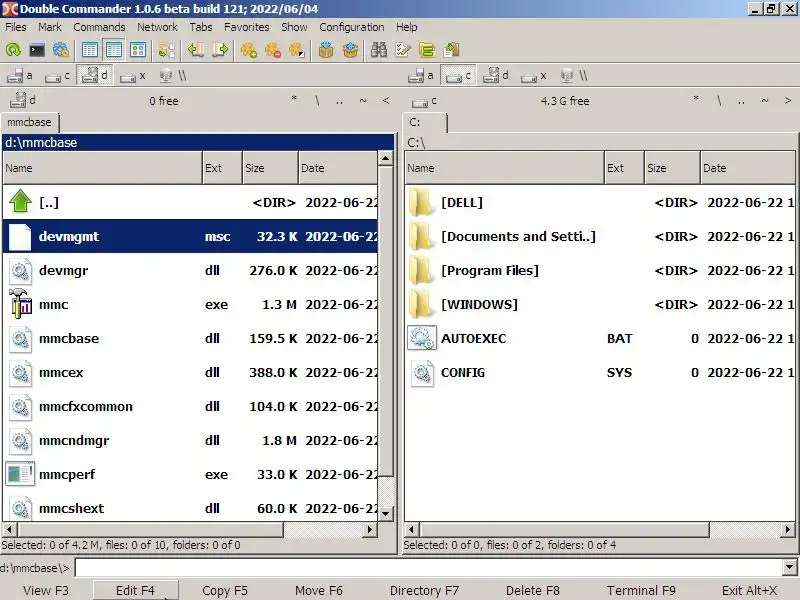Open Multi-Rename tool icon
800x600 pixels.
click(x=403, y=50)
